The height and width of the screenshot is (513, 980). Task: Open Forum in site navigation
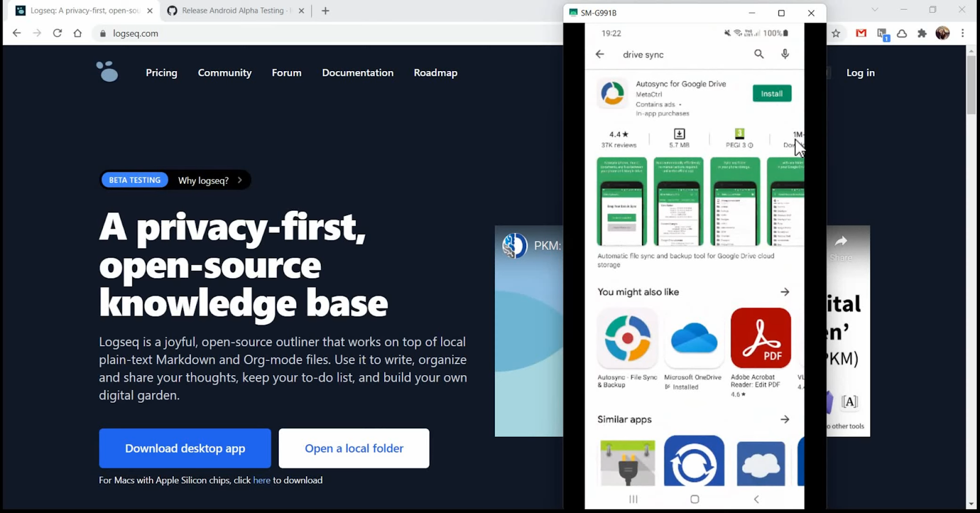[287, 72]
